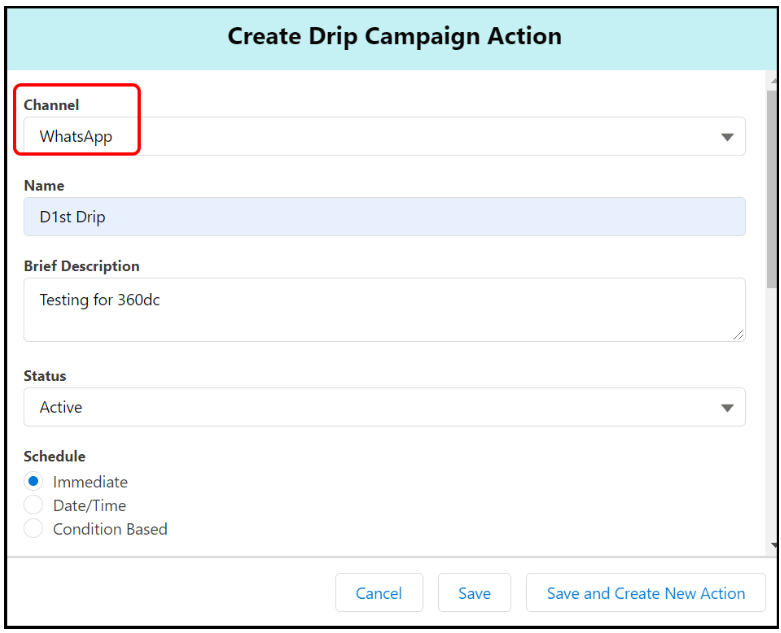Click the Channel dropdown arrow
Viewport: 781px width, 633px height.
pyautogui.click(x=727, y=137)
